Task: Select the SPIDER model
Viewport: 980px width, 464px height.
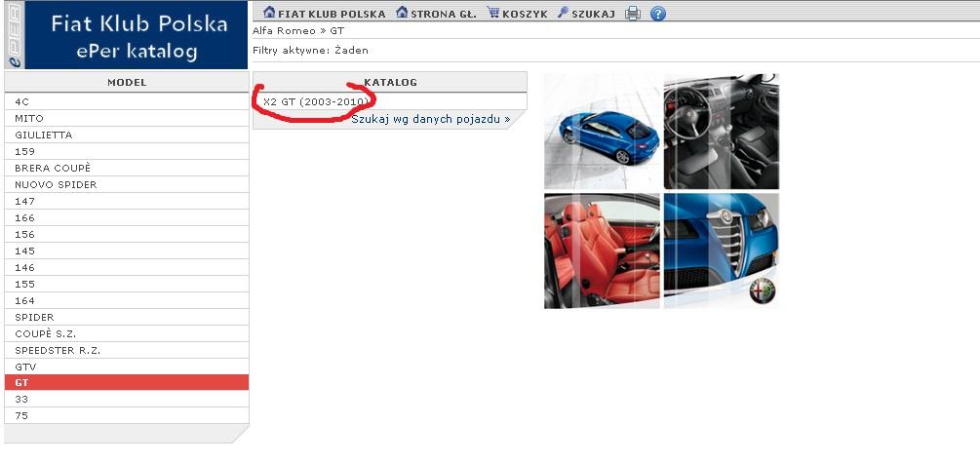Action: tap(127, 317)
